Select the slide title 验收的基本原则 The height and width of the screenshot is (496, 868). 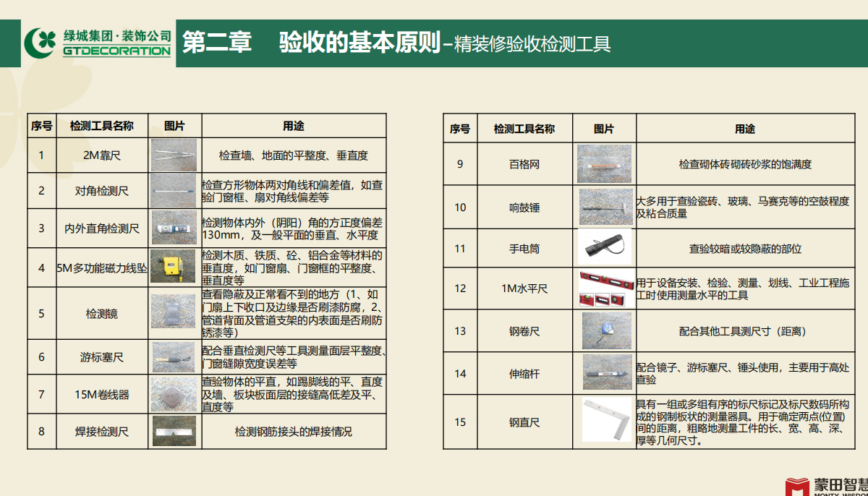coord(360,43)
